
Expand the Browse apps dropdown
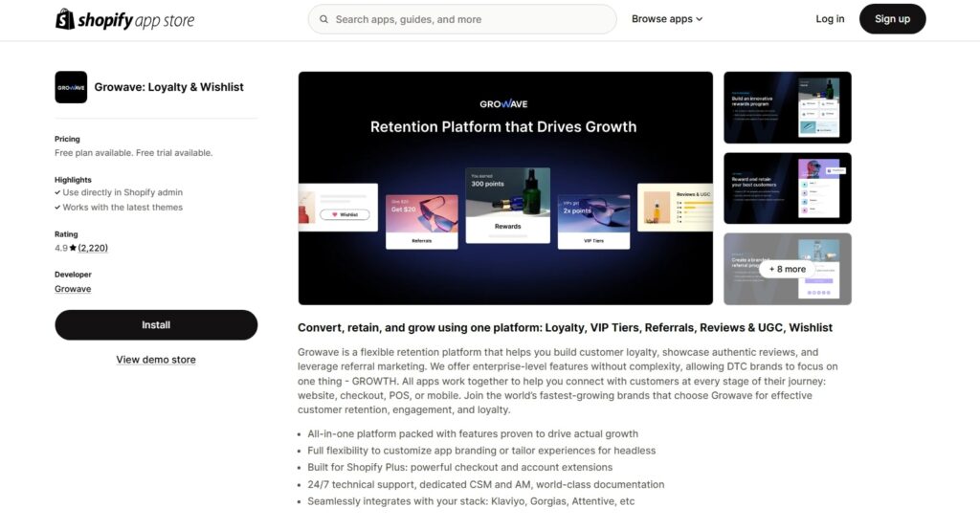click(667, 19)
